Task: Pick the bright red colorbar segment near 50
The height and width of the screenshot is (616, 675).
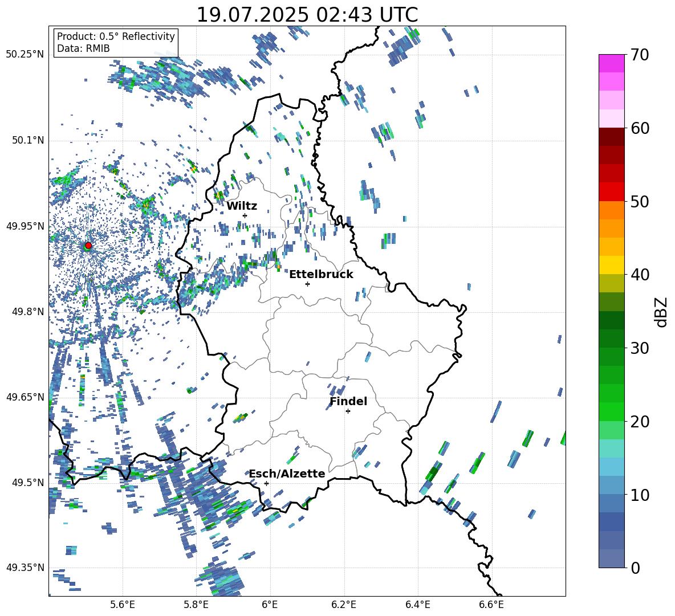Action: (x=611, y=192)
